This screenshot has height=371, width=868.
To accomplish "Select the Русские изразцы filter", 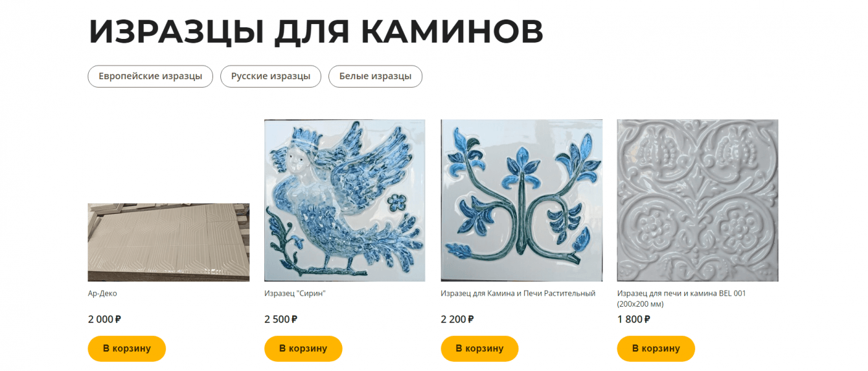I will (271, 77).
